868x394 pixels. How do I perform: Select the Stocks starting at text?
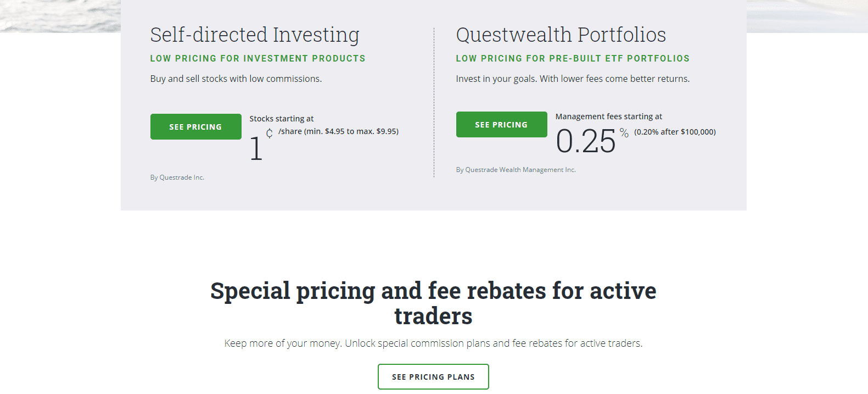coord(282,118)
